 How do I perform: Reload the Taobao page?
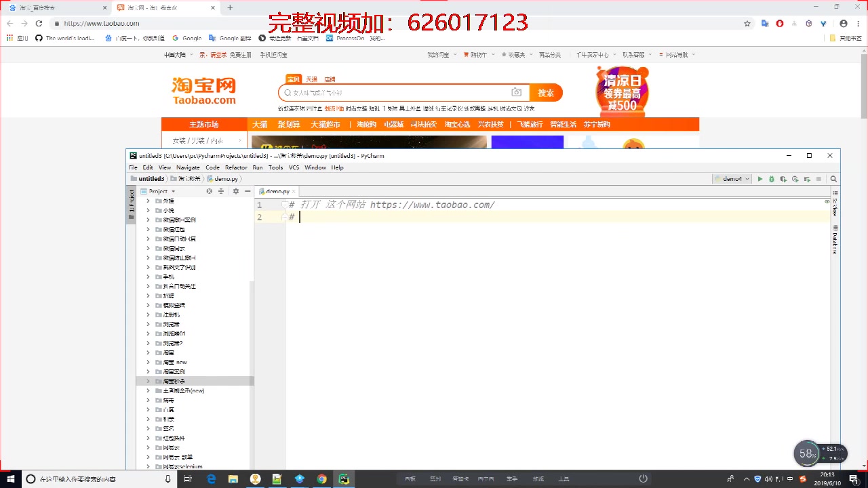(39, 23)
